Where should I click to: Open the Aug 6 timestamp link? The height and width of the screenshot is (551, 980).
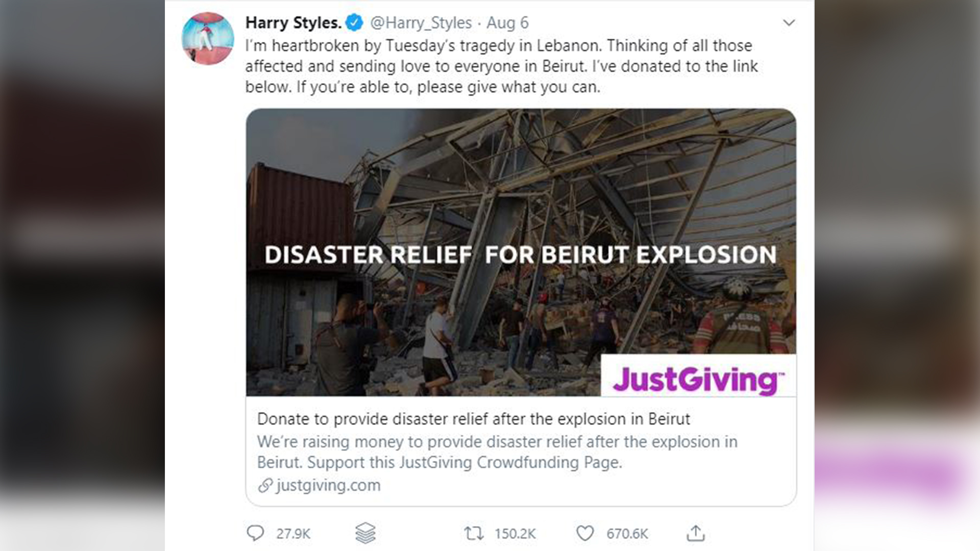[x=507, y=23]
